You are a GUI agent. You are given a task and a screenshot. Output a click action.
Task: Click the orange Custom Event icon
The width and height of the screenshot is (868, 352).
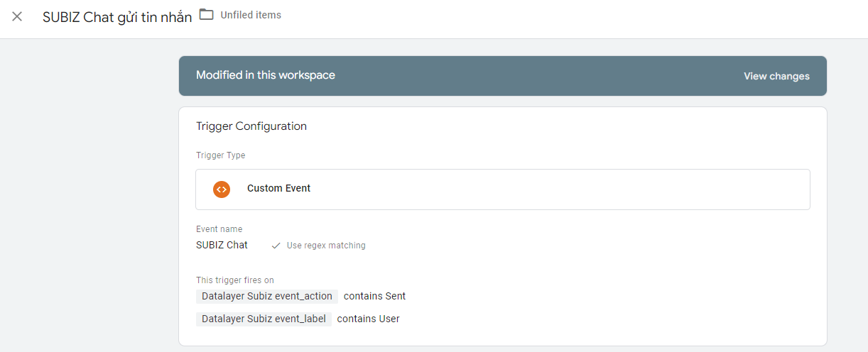[222, 189]
